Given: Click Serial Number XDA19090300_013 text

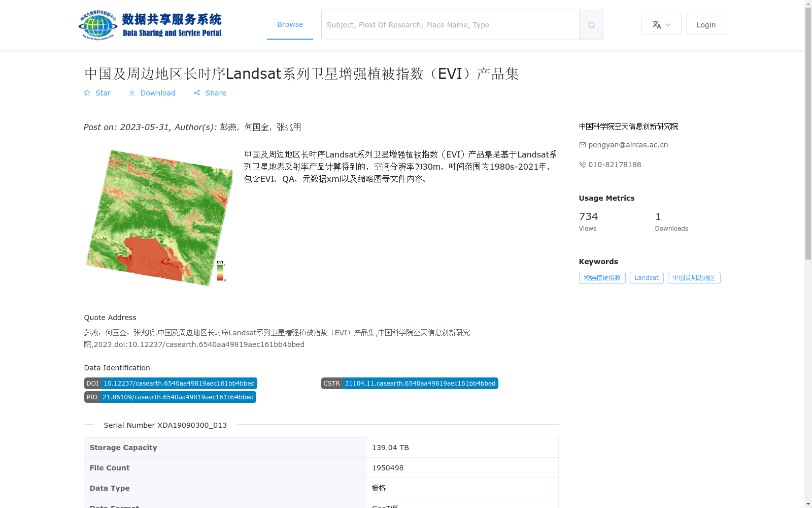Looking at the screenshot, I should (x=165, y=425).
